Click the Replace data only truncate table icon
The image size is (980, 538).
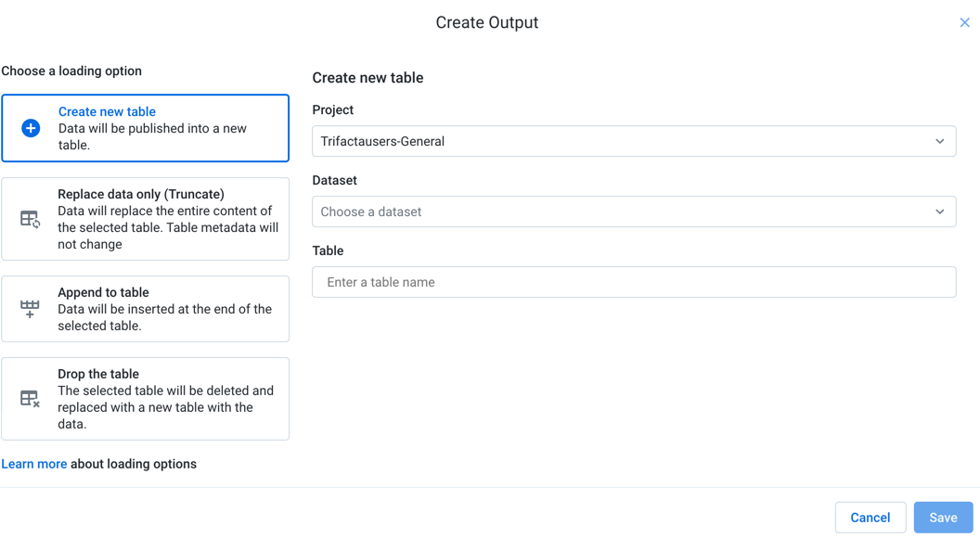tap(30, 220)
